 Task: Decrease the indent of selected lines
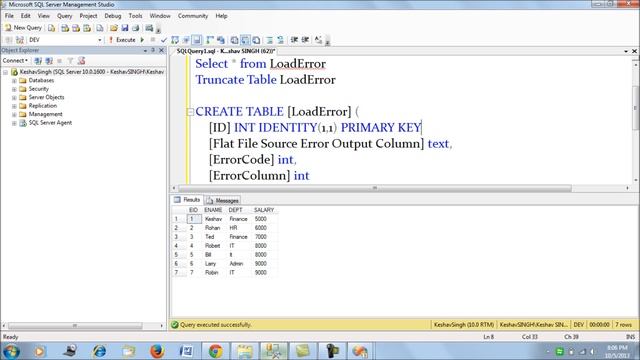pyautogui.click(x=294, y=40)
